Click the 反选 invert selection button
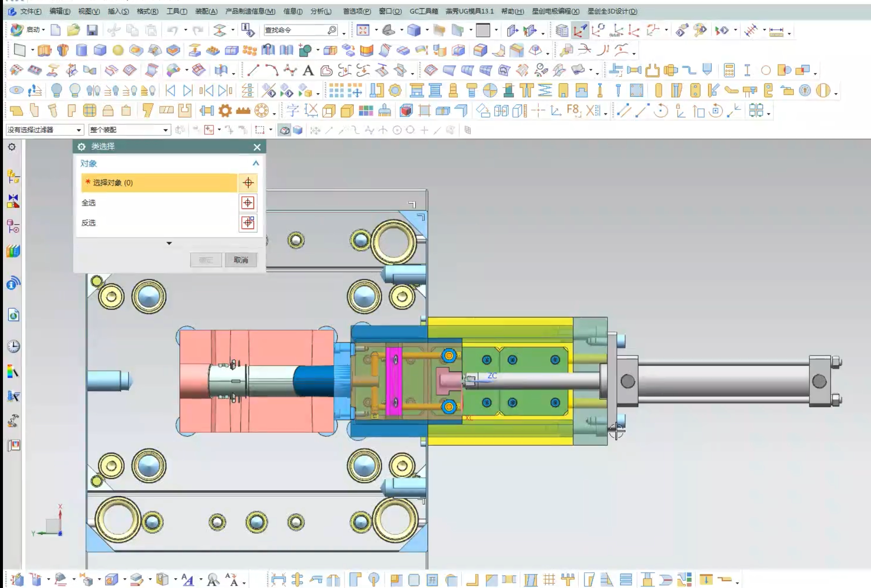This screenshot has height=588, width=871. coord(248,223)
